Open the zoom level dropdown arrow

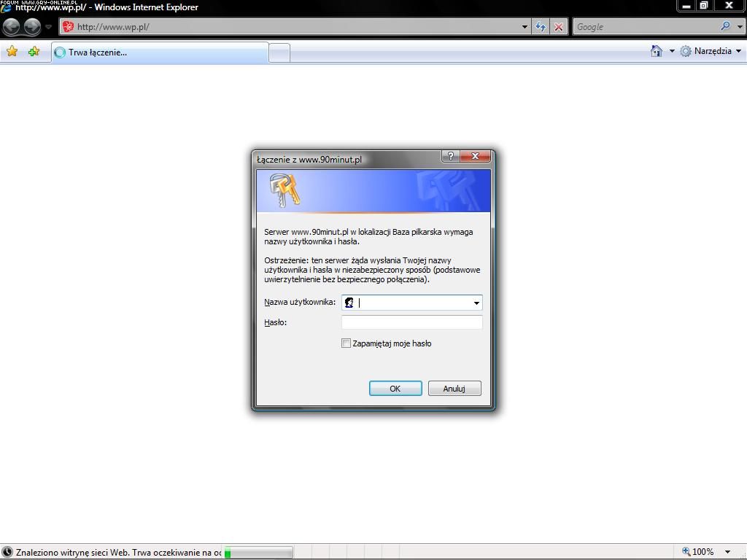tap(727, 552)
